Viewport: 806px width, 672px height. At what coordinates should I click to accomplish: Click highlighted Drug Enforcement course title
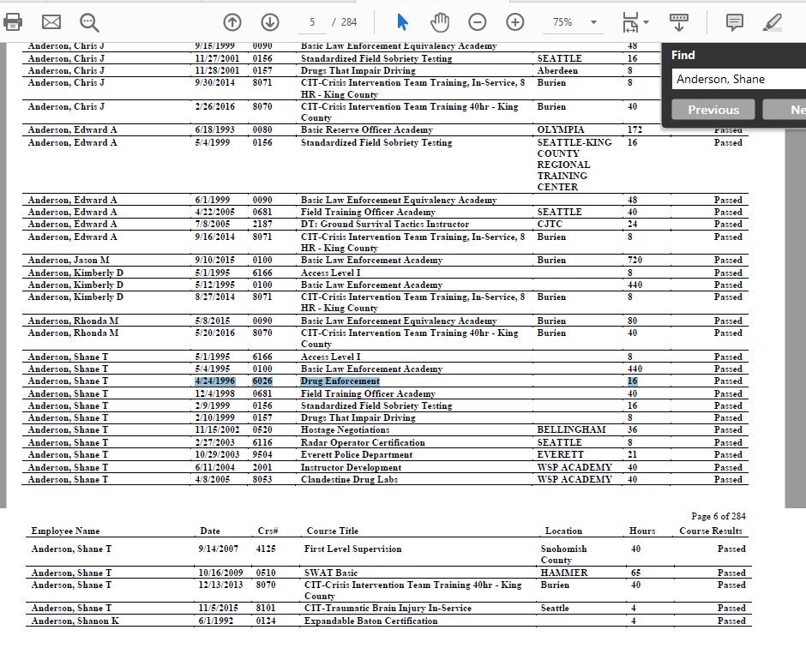[340, 381]
